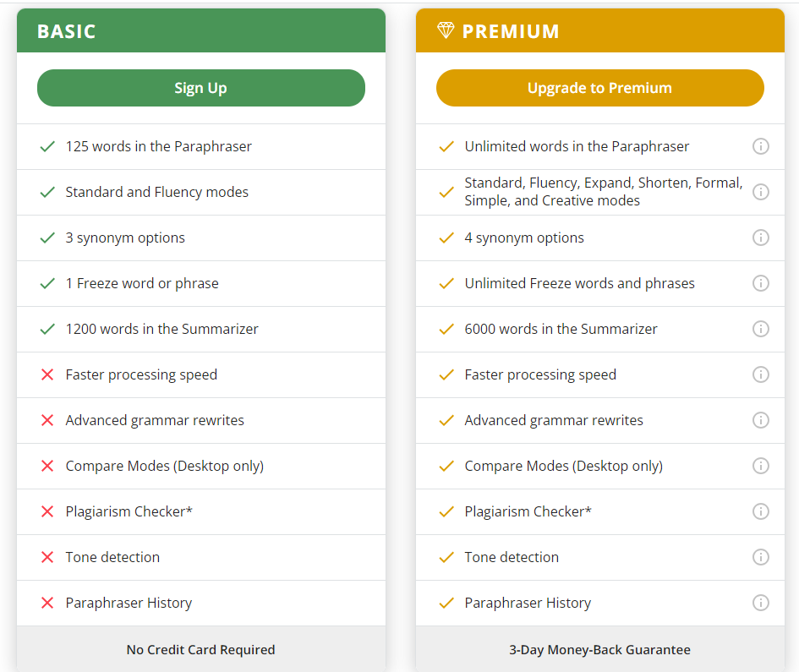
Task: Click the 3-Day Money-Back Guarantee text
Action: tap(599, 650)
